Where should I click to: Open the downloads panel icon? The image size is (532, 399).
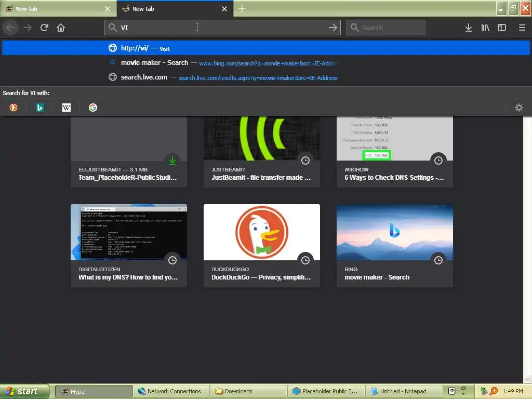point(468,28)
